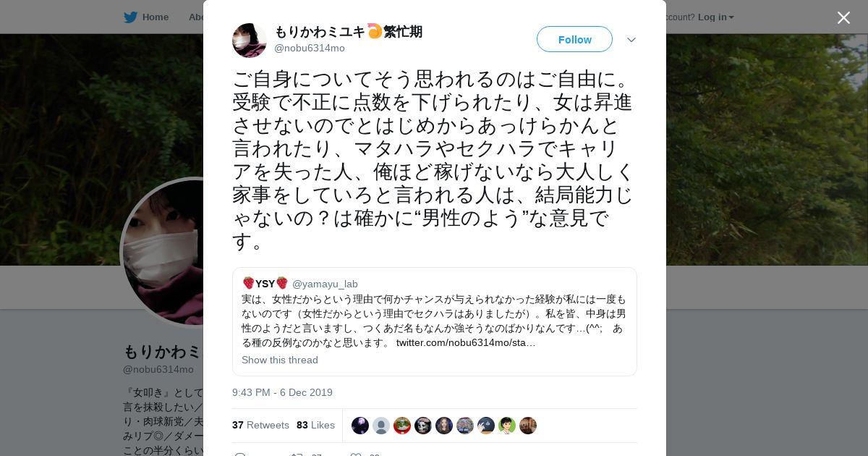The height and width of the screenshot is (456, 868).
Task: Open the Log in dropdown
Action: [716, 17]
